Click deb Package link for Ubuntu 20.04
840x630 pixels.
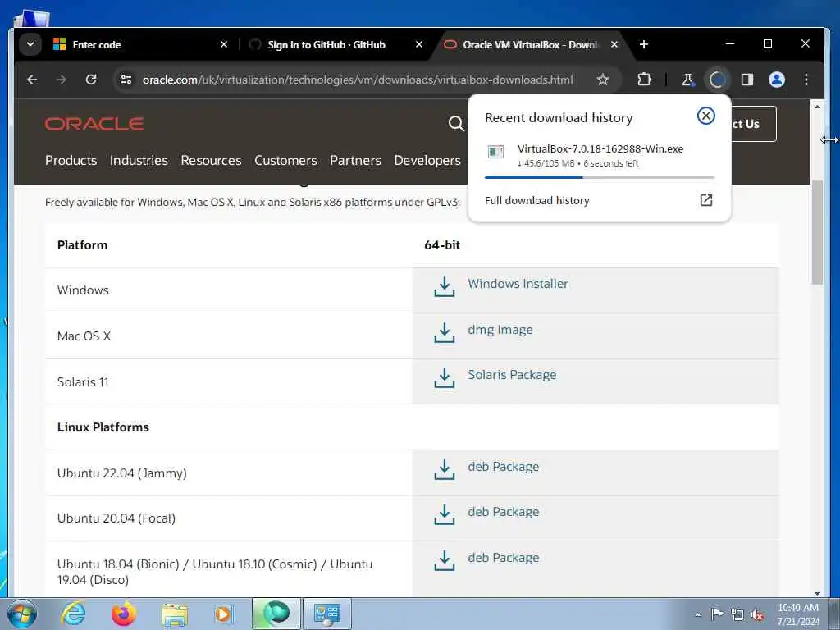pos(503,512)
